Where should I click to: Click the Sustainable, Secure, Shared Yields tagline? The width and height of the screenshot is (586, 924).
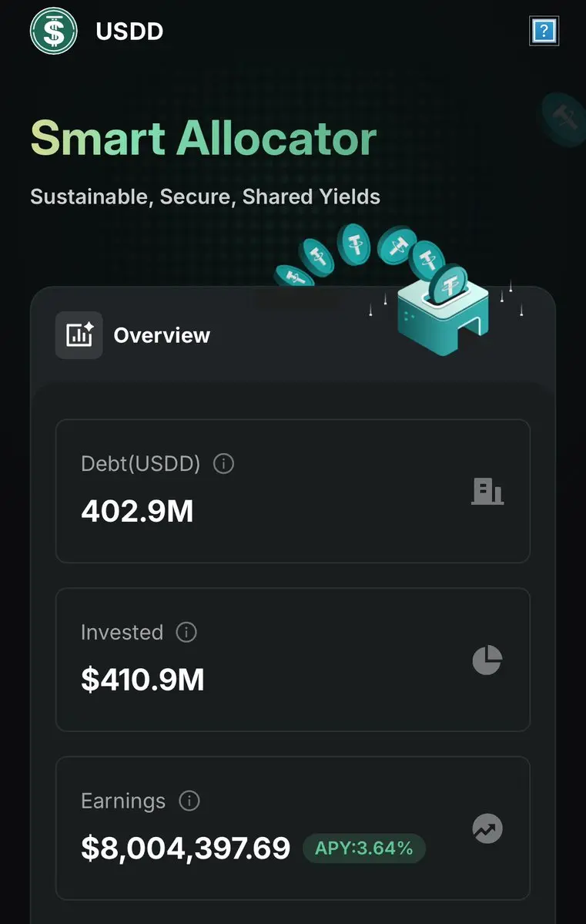tap(205, 197)
